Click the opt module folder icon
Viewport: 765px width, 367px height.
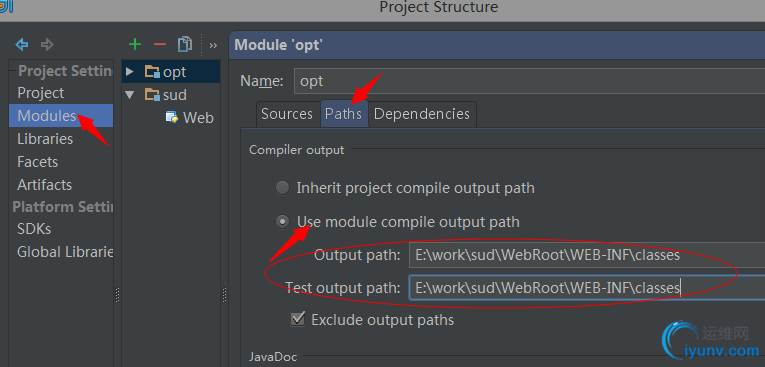[152, 72]
